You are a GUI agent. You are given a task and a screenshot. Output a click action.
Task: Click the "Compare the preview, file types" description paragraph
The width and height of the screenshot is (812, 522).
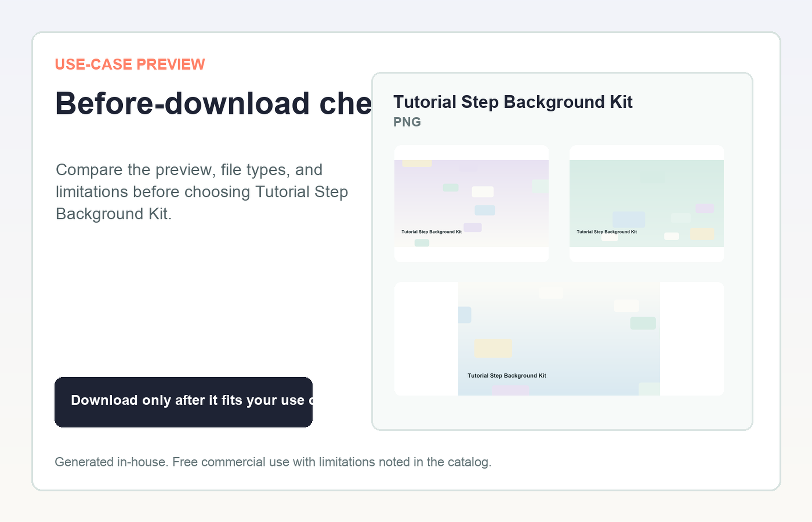(202, 192)
